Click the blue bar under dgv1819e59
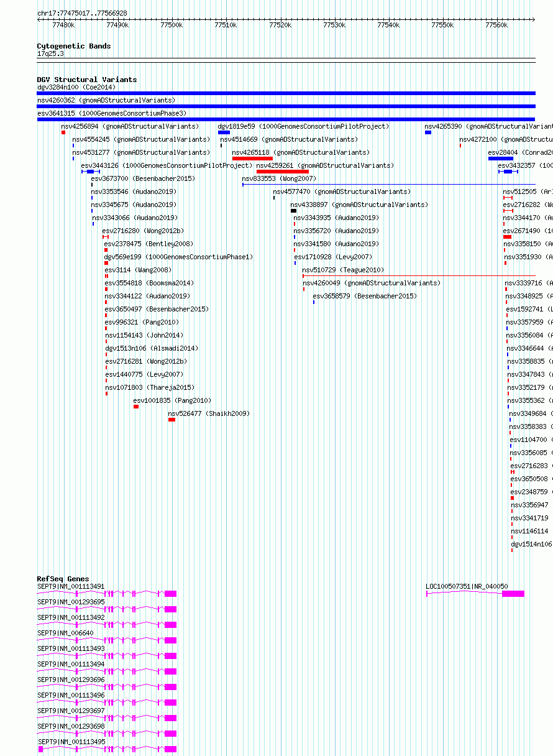This screenshot has height=756, width=553. coord(224,132)
